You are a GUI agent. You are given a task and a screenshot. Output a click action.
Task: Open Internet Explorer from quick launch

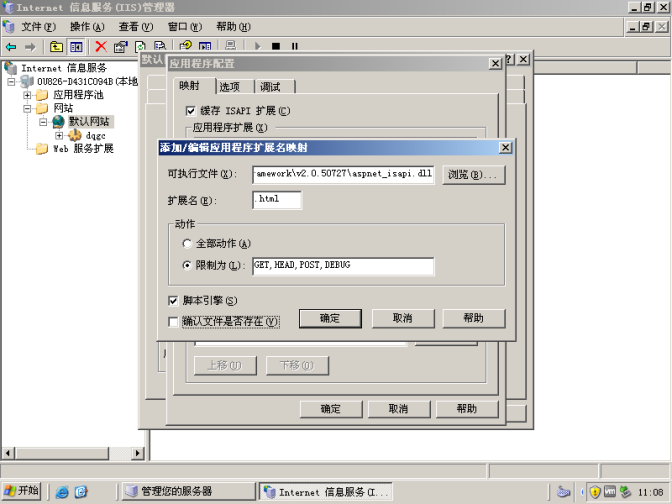63,492
